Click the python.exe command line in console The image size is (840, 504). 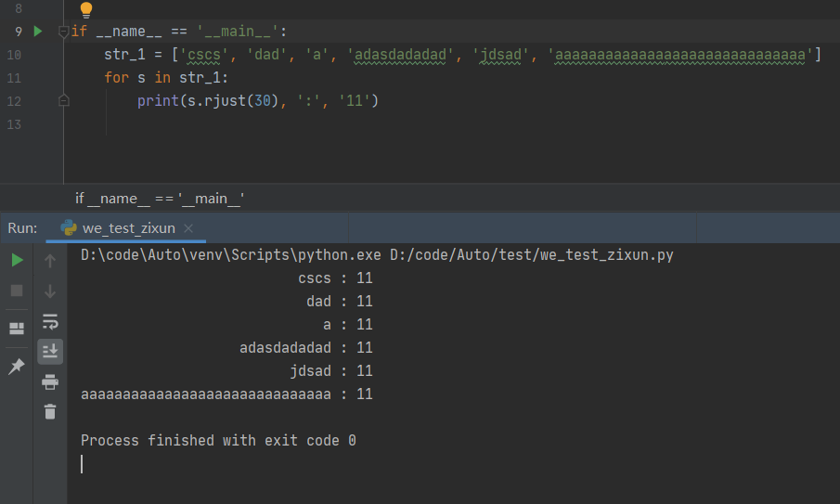(377, 255)
